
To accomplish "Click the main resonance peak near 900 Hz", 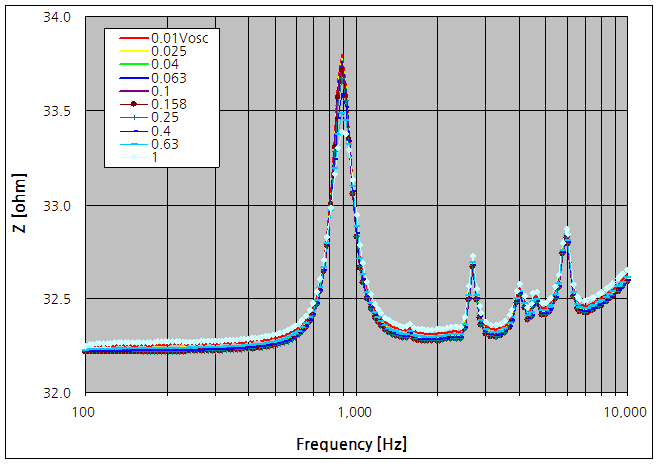I will [x=342, y=58].
